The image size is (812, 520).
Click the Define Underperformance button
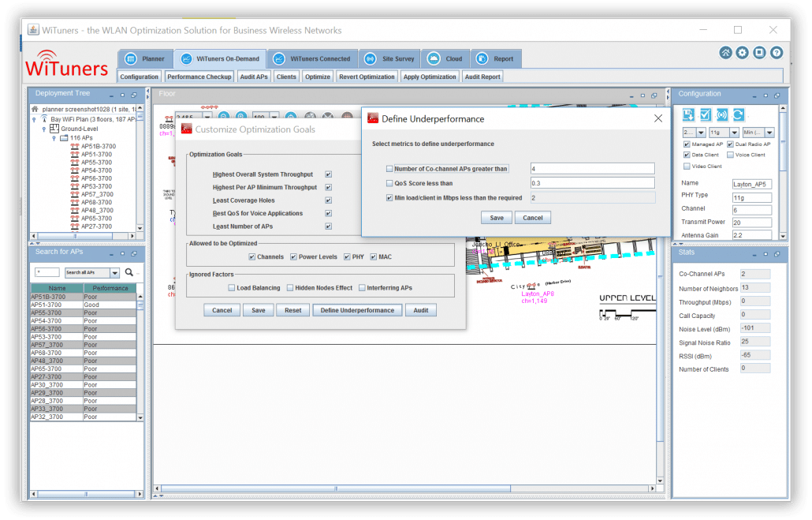[x=357, y=310]
